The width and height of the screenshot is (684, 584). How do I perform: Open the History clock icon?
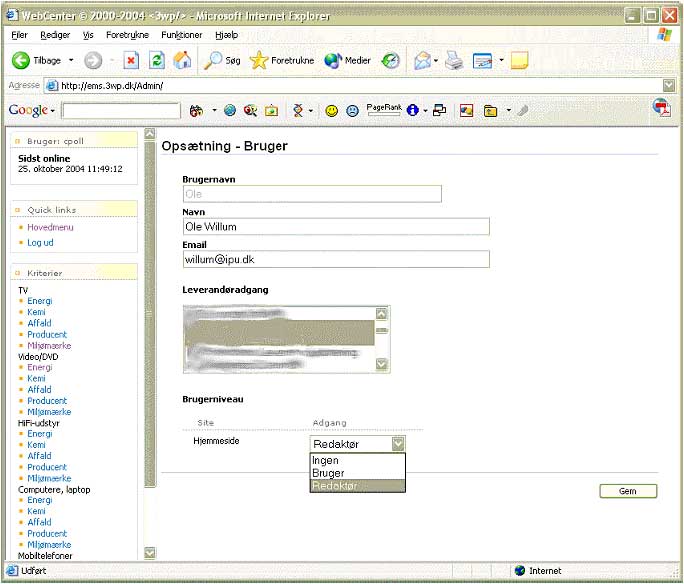390,61
